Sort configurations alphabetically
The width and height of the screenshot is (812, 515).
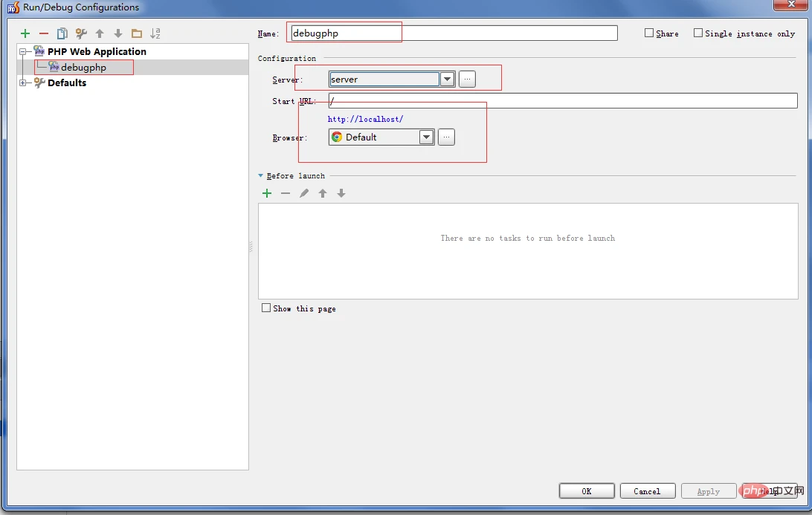155,33
